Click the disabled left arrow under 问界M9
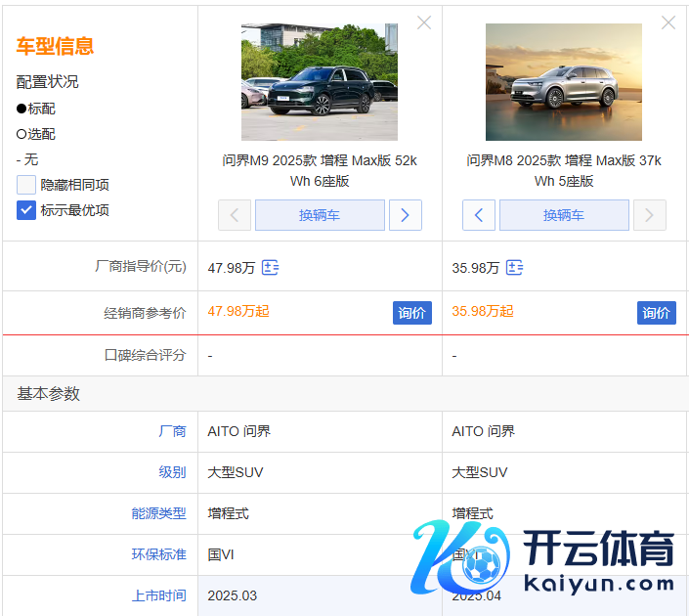The height and width of the screenshot is (616, 689). point(235,215)
